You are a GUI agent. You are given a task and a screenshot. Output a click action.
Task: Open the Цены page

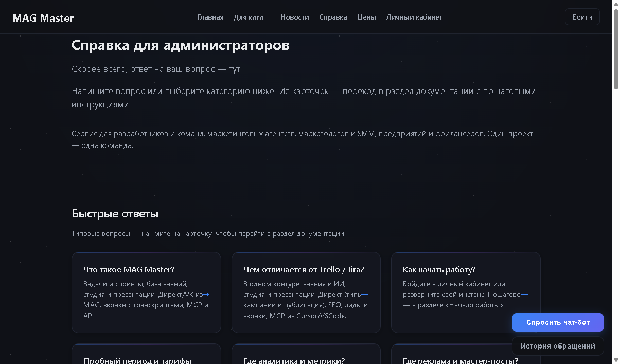point(366,17)
